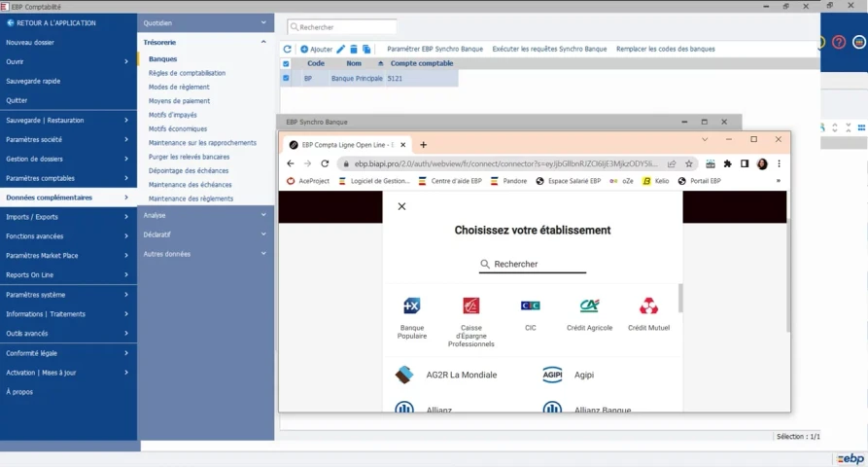The height and width of the screenshot is (467, 868).
Task: Select Moyens de paiement
Action: pyautogui.click(x=180, y=101)
